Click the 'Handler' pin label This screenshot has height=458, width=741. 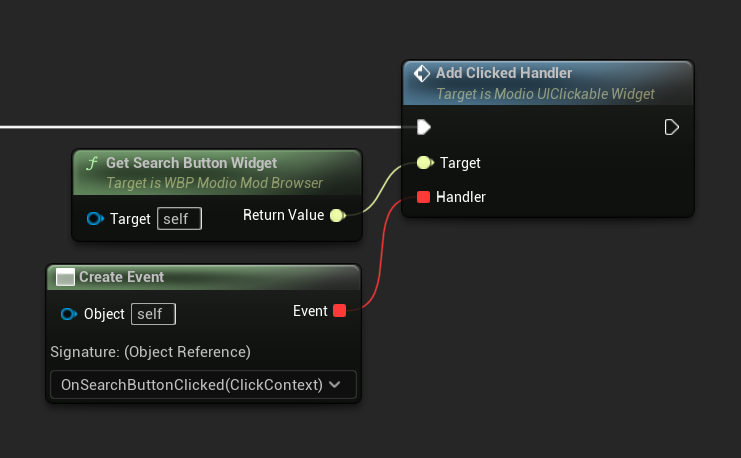(461, 197)
